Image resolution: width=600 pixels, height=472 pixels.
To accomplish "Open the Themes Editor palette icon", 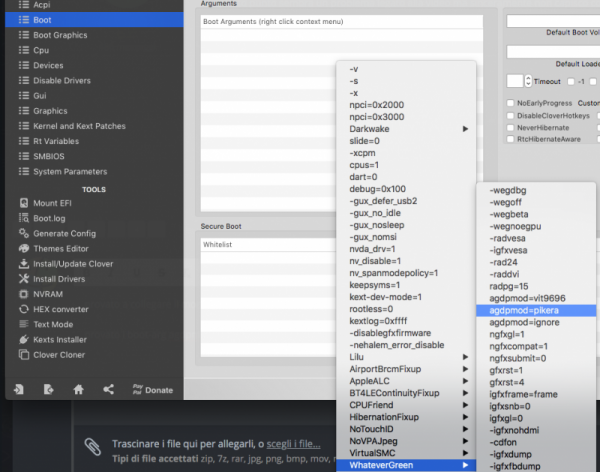I will [24, 248].
